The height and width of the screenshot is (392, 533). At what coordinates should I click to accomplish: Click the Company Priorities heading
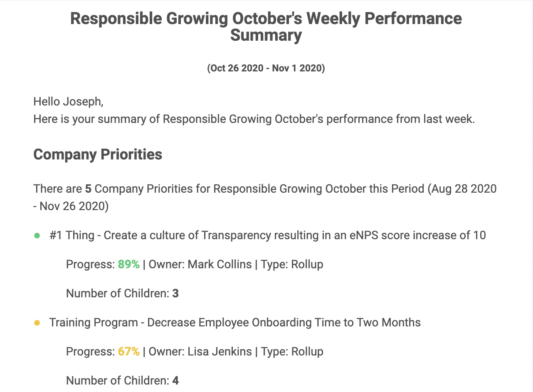coord(98,154)
